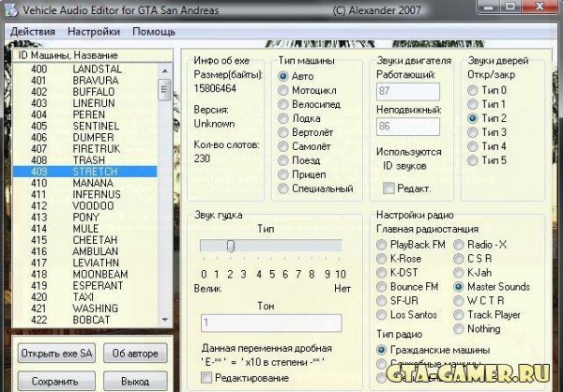Select vehicle 402 BUFFALO in list
The width and height of the screenshot is (563, 392).
(84, 92)
